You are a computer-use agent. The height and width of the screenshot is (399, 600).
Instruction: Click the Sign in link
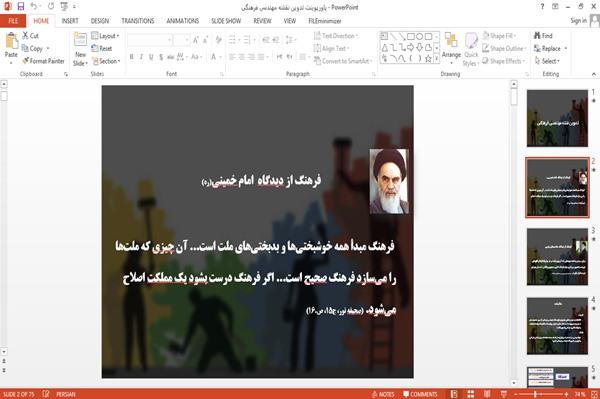[x=578, y=21]
